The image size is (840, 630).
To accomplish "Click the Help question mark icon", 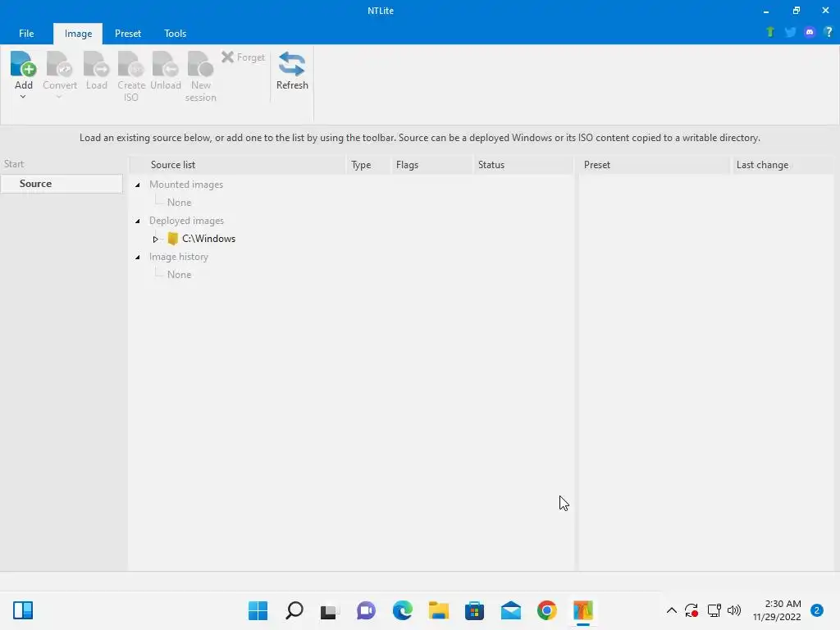I will tap(829, 32).
